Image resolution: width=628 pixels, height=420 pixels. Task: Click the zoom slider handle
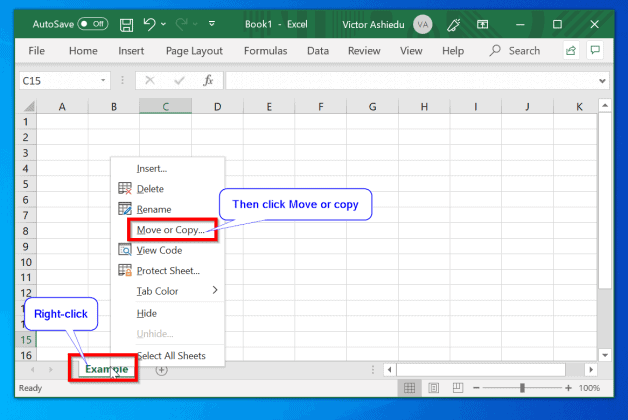click(522, 388)
